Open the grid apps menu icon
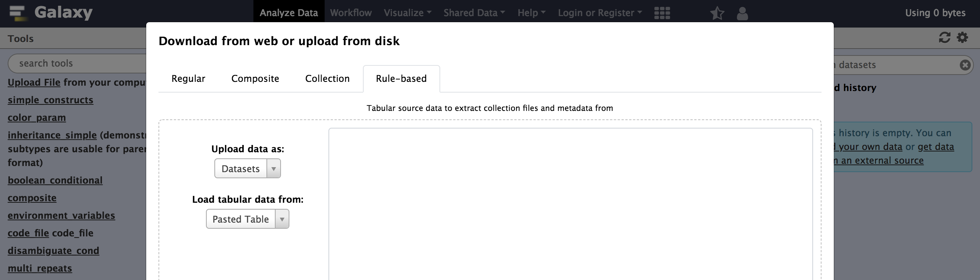Viewport: 980px width, 280px height. [x=662, y=13]
